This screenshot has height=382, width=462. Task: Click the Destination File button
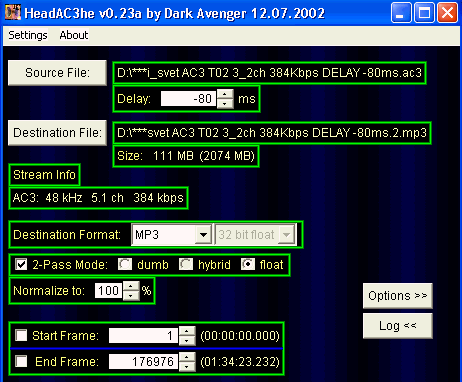tap(57, 133)
